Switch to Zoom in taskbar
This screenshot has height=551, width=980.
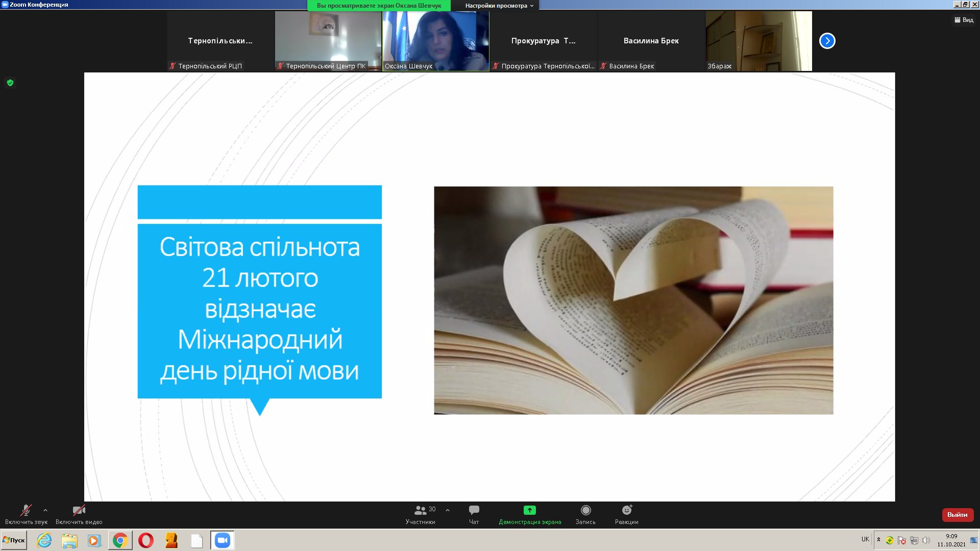click(223, 540)
